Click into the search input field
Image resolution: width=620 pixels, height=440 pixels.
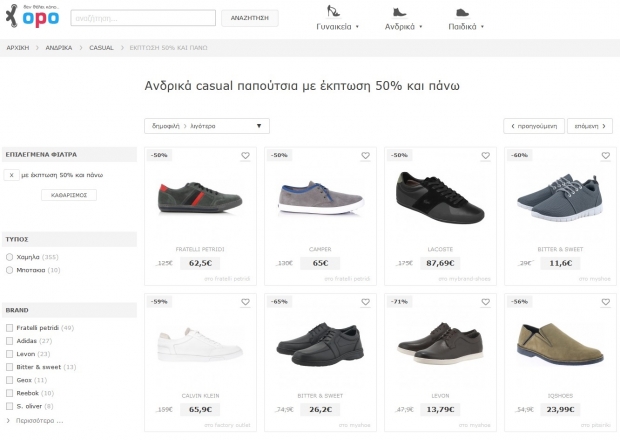click(x=143, y=18)
